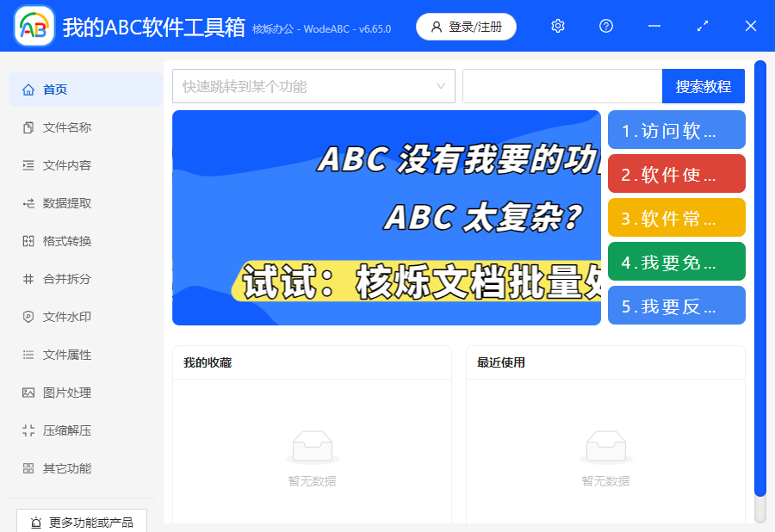Open the 文件水印 menu

coord(85,317)
